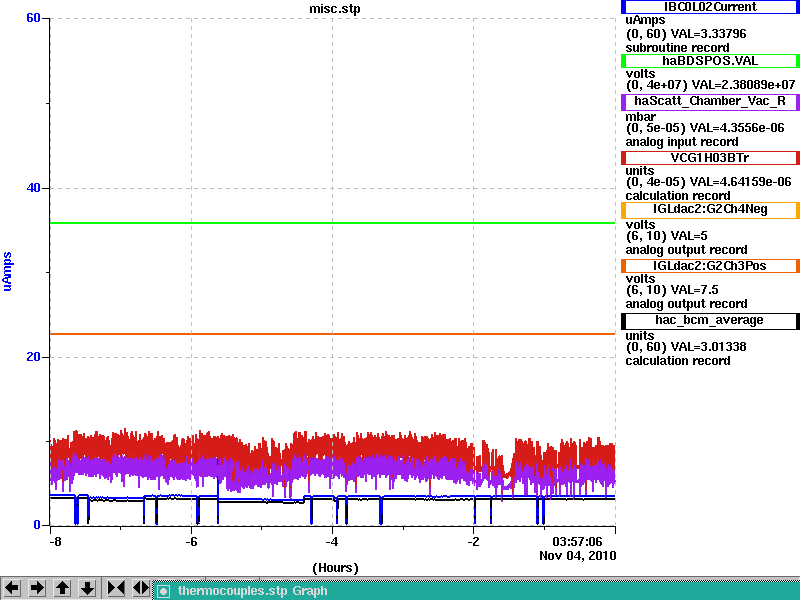Click the -4 hours x-axis label
Image resolution: width=800 pixels, height=600 pixels.
click(332, 541)
